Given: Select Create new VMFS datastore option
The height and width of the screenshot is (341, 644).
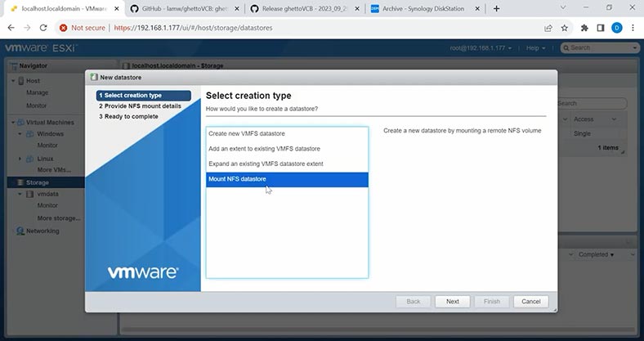Looking at the screenshot, I should click(287, 133).
